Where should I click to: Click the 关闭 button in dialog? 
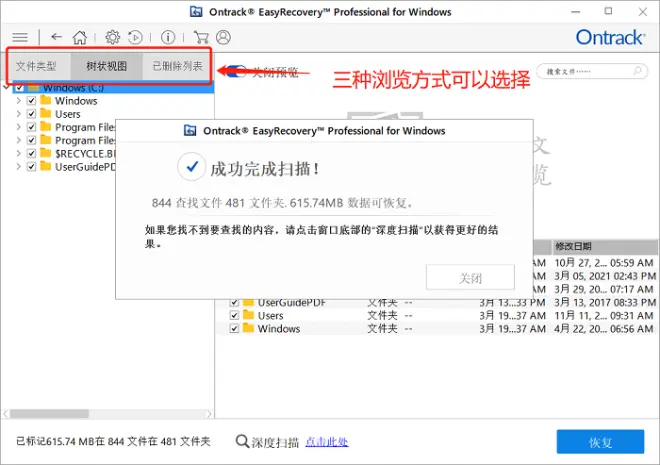point(470,277)
